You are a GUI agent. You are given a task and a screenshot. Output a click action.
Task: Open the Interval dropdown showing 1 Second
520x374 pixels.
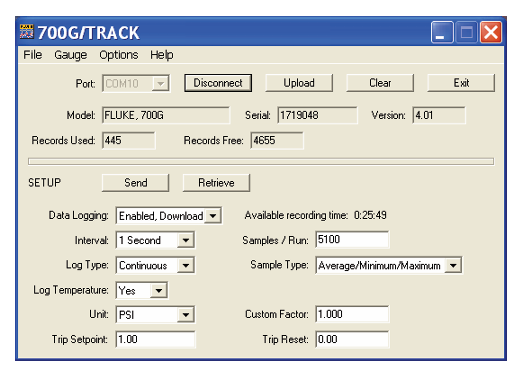click(x=186, y=240)
